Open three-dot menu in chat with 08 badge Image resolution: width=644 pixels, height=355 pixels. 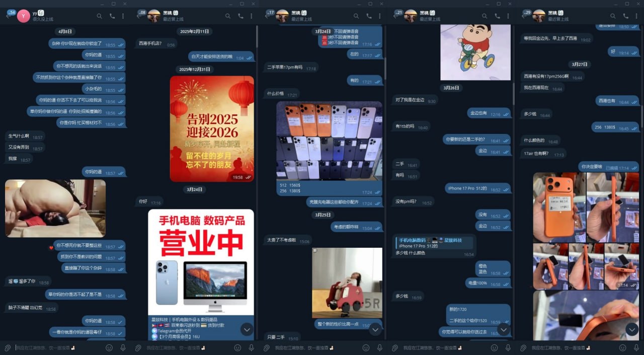pyautogui.click(x=252, y=16)
